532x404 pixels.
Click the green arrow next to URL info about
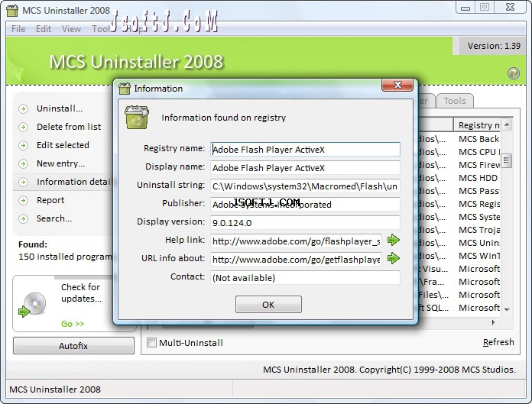(393, 258)
